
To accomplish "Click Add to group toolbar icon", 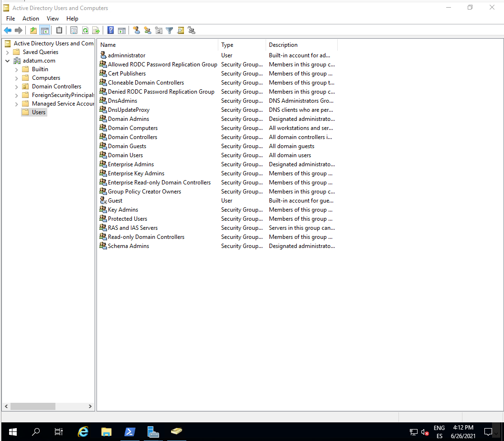I will [192, 31].
